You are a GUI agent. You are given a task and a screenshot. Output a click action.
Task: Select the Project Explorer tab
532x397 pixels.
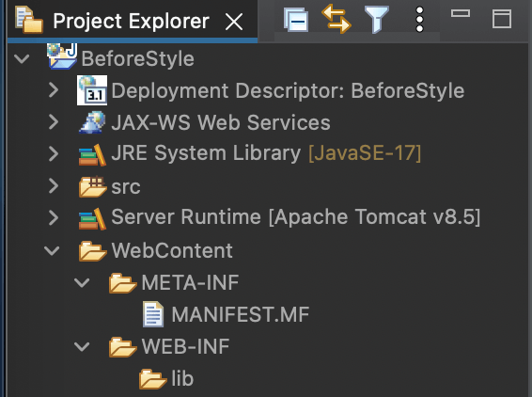click(131, 21)
